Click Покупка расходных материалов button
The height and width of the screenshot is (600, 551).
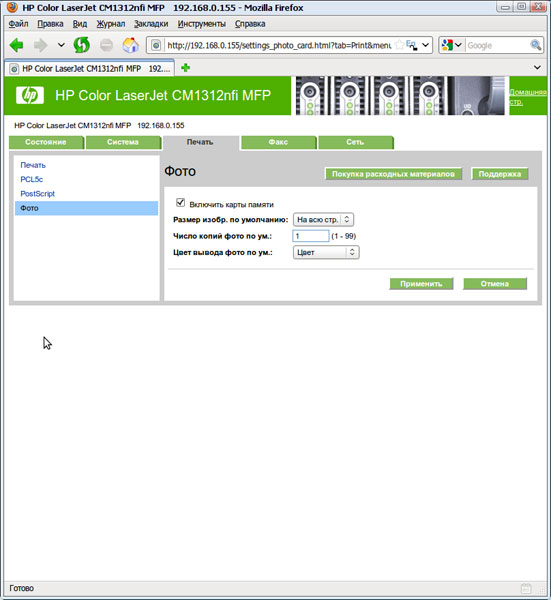[393, 174]
